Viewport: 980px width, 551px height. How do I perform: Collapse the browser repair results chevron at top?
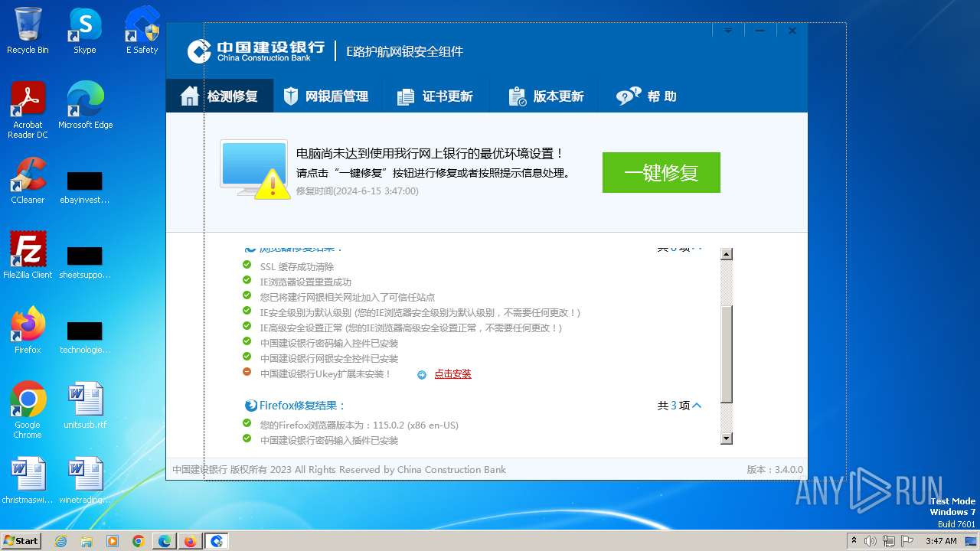pyautogui.click(x=697, y=249)
